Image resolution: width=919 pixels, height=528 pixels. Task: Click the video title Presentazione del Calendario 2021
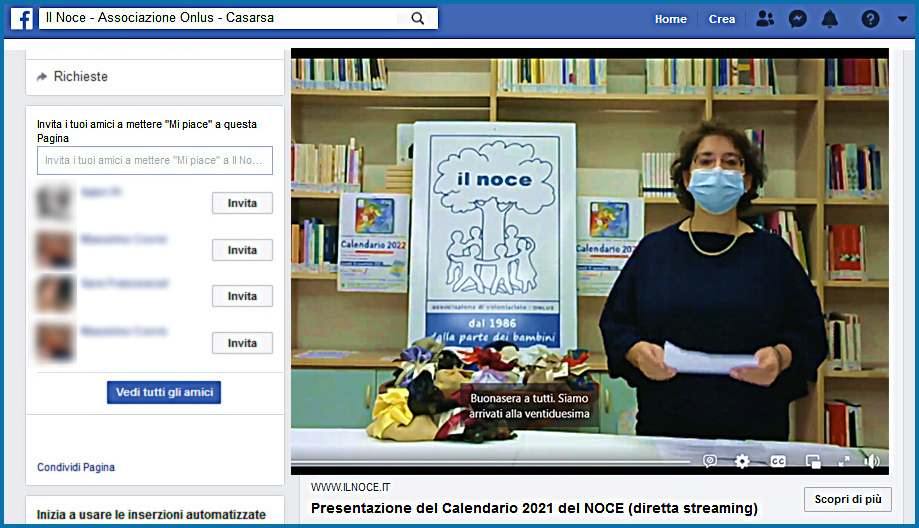pos(534,508)
